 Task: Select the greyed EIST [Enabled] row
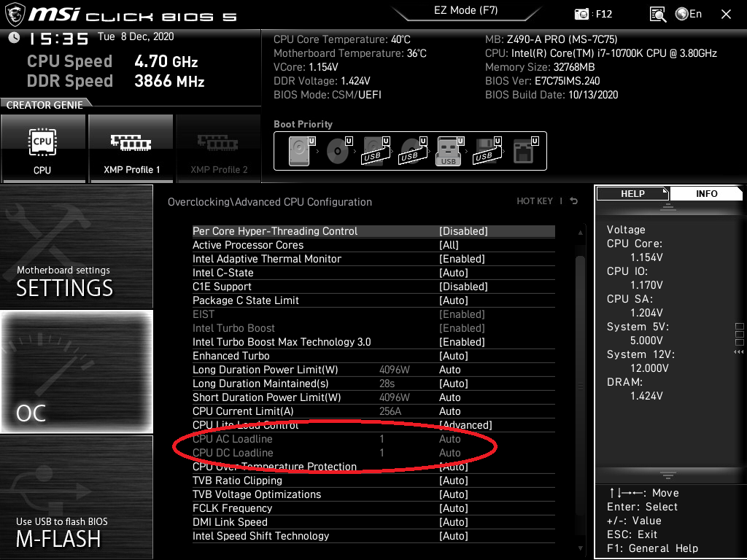pos(373,314)
